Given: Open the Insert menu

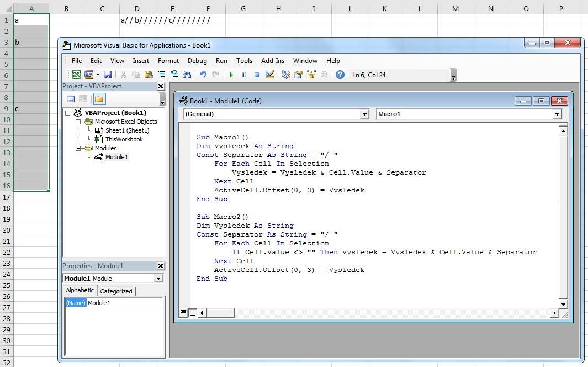Looking at the screenshot, I should [x=141, y=61].
